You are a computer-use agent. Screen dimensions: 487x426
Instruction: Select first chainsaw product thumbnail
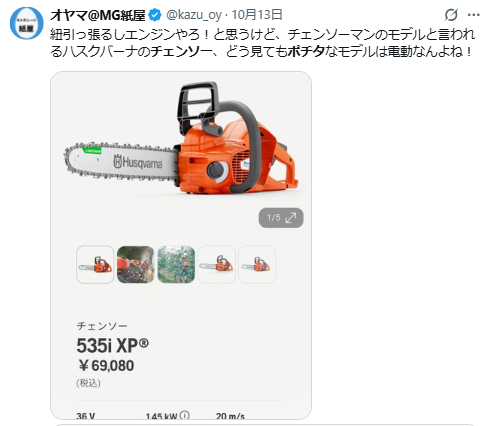tap(95, 265)
